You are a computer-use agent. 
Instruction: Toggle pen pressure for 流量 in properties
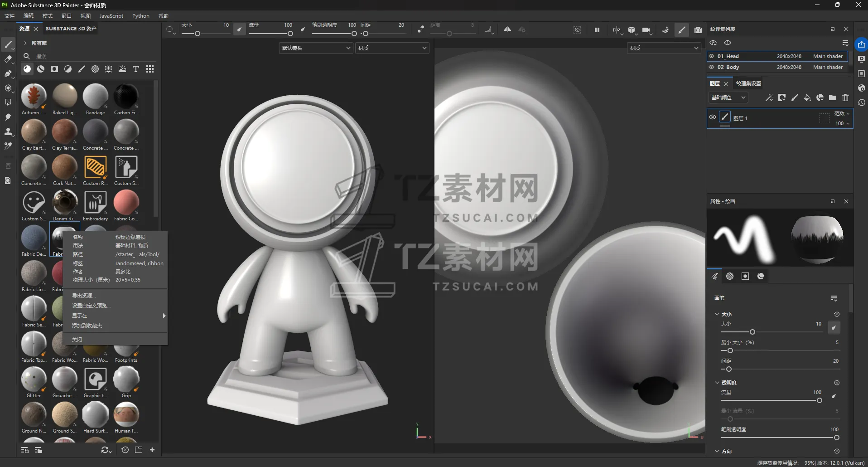[x=834, y=396]
